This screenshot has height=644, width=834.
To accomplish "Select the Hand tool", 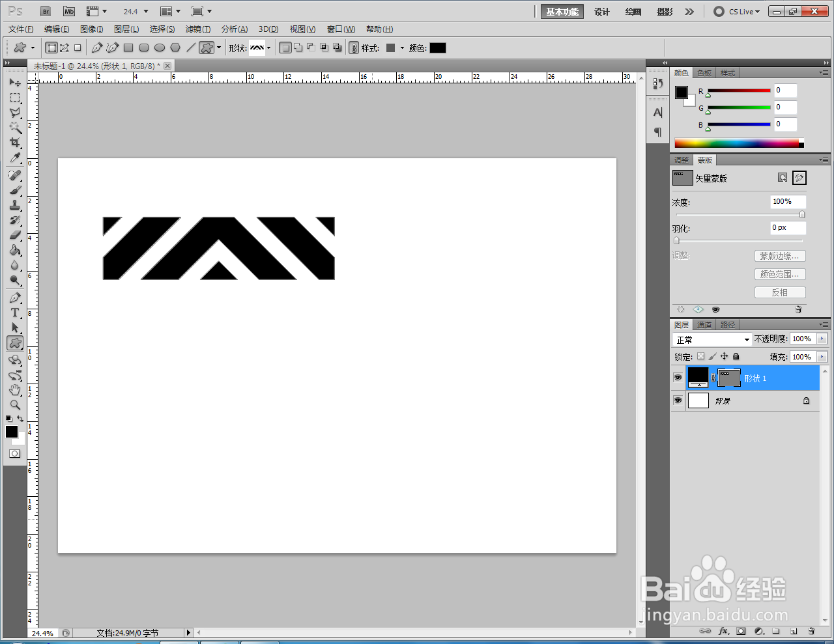I will pyautogui.click(x=15, y=390).
